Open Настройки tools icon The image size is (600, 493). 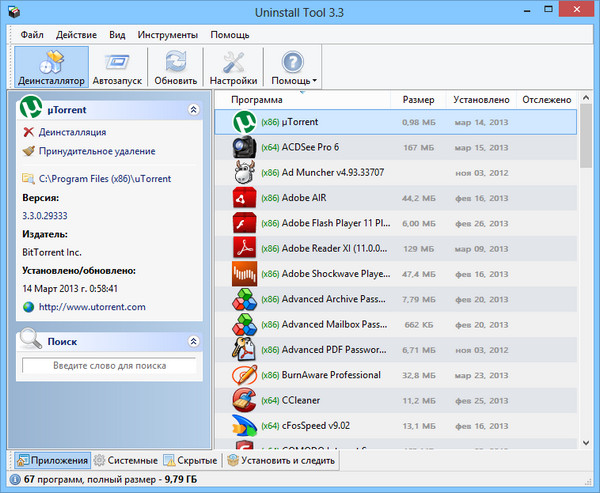point(233,61)
